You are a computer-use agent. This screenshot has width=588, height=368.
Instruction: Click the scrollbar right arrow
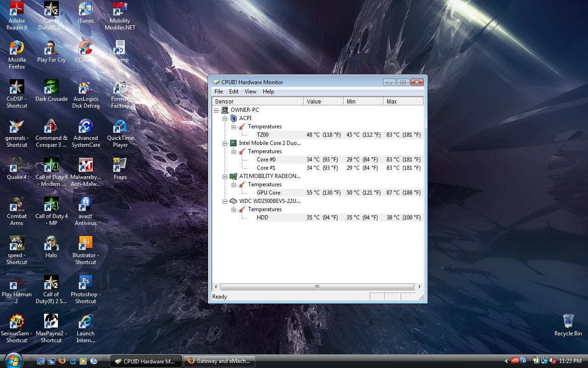click(419, 287)
